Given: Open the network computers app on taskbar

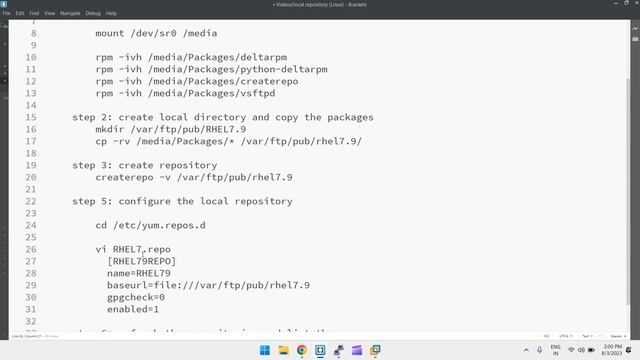Looking at the screenshot, I should tap(338, 350).
